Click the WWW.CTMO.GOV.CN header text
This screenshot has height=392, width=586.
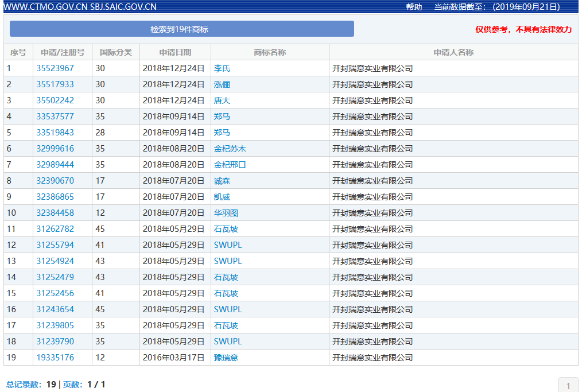(46, 7)
